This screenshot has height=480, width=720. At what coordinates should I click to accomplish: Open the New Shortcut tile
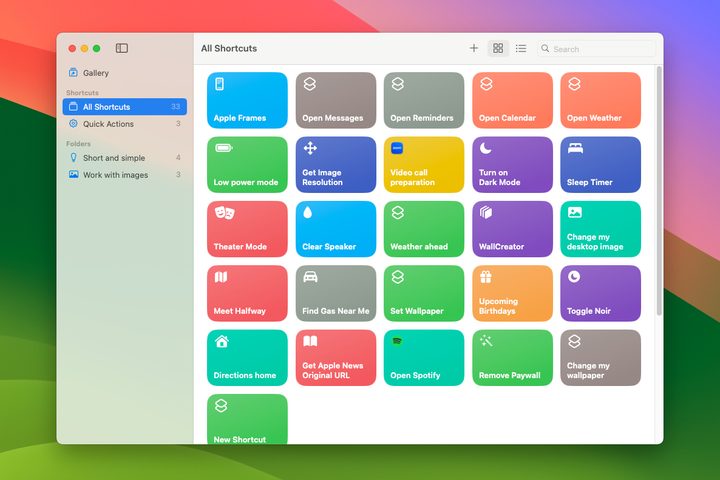coord(247,419)
